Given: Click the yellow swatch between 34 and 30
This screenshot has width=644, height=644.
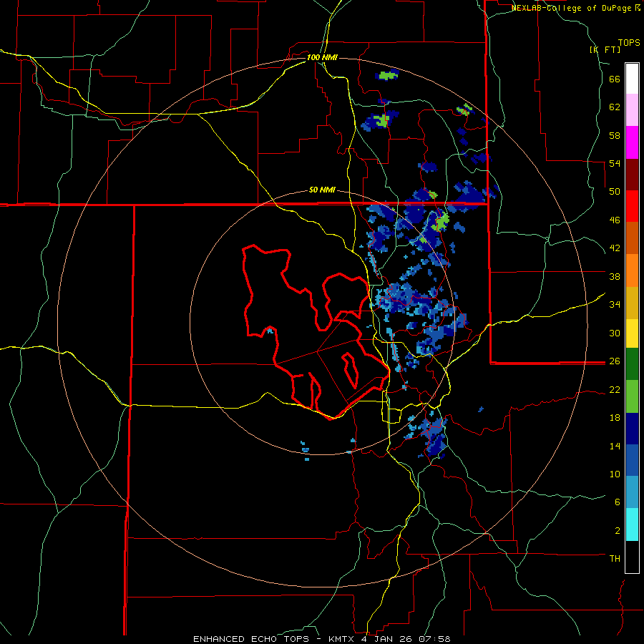Looking at the screenshot, I should pyautogui.click(x=632, y=333).
